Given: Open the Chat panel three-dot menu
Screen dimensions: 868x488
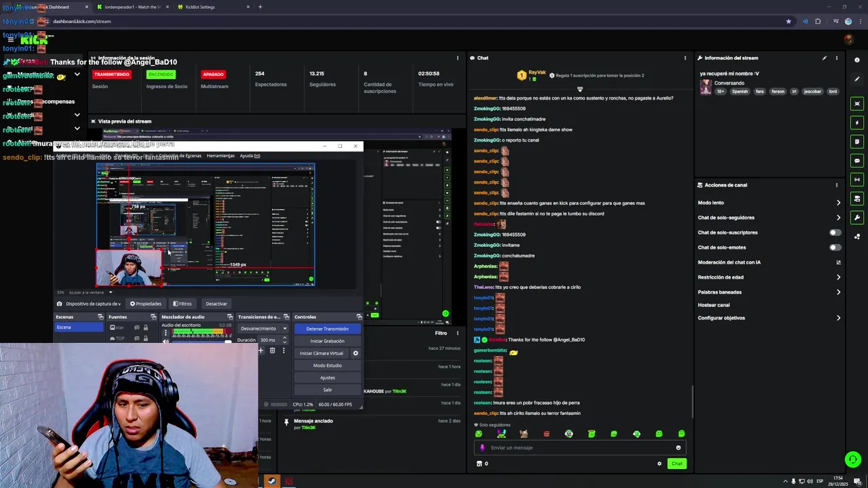Looking at the screenshot, I should pos(685,58).
